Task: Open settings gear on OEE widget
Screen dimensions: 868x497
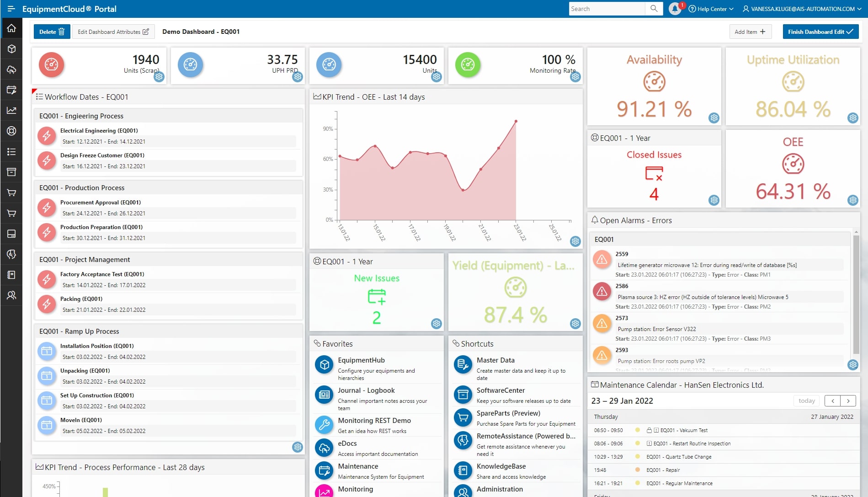Action: point(852,200)
